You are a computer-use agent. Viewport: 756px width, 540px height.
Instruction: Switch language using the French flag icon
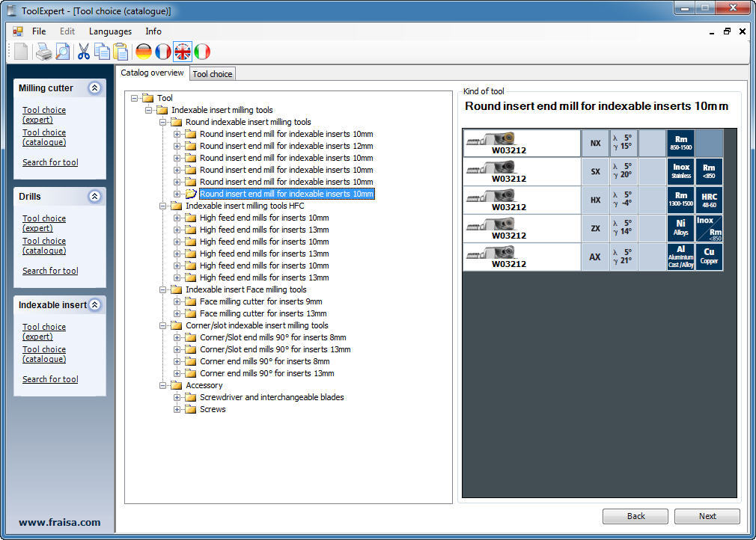(x=162, y=52)
